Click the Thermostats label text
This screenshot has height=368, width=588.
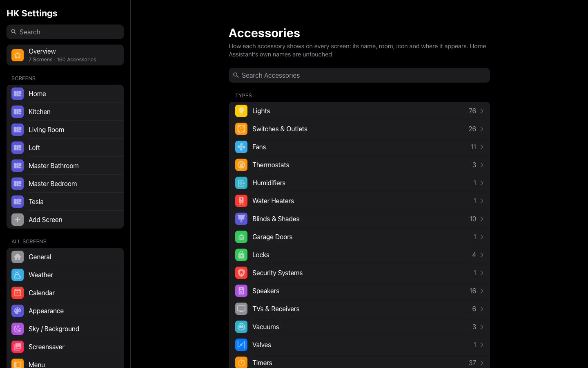(x=271, y=165)
